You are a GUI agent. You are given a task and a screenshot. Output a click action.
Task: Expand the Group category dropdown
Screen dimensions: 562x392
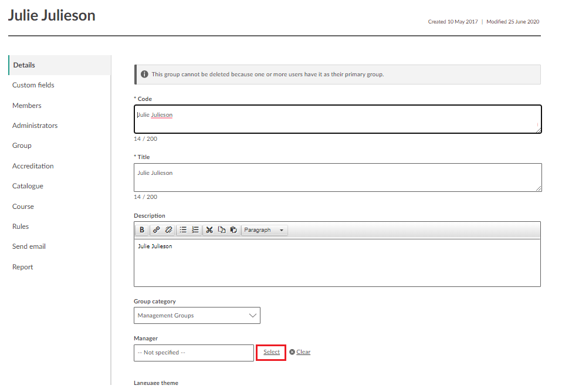click(x=197, y=316)
